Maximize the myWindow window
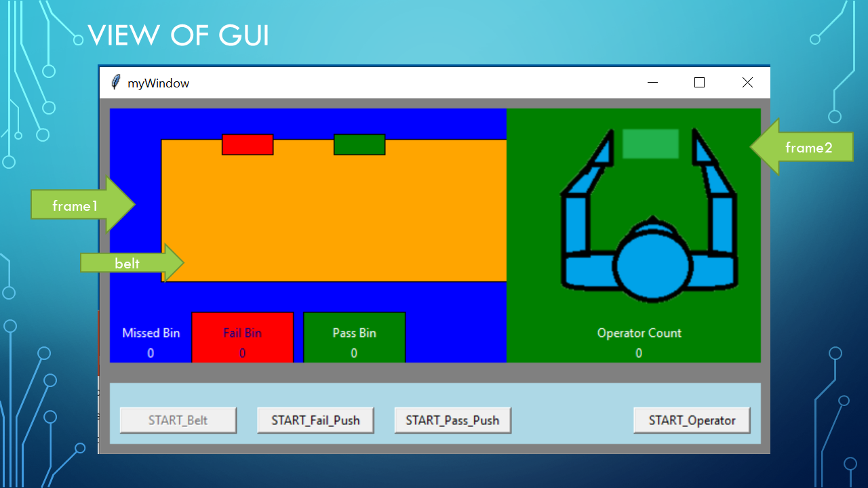The height and width of the screenshot is (488, 868). (x=699, y=83)
